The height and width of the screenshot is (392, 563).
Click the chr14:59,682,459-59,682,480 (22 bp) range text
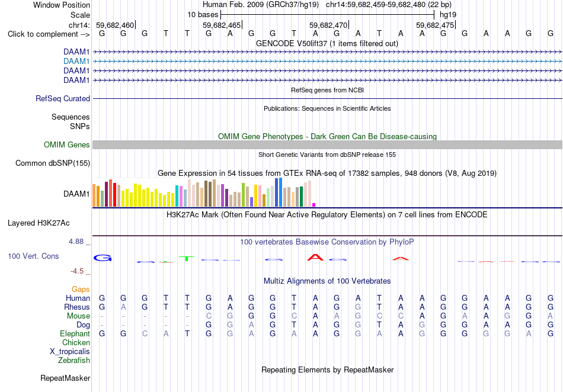(389, 5)
